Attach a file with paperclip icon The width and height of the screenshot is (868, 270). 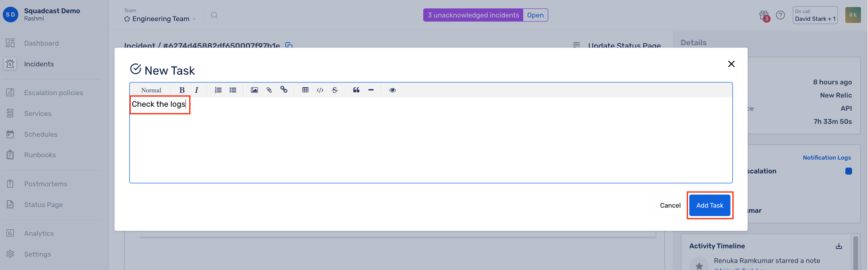pyautogui.click(x=269, y=90)
